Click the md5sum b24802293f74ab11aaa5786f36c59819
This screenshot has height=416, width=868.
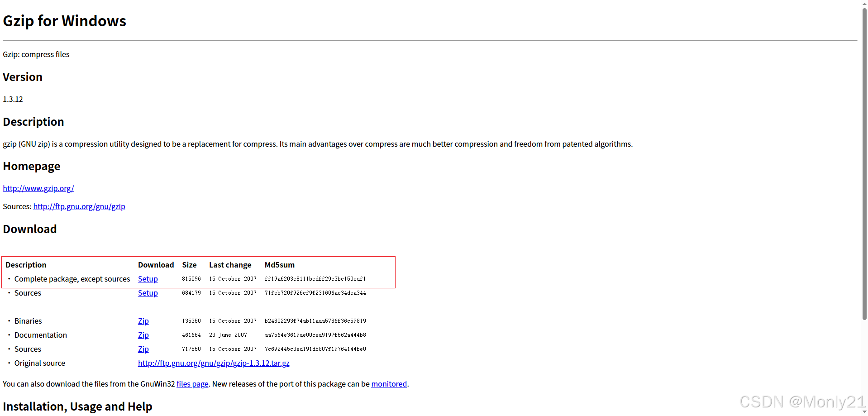pyautogui.click(x=315, y=321)
